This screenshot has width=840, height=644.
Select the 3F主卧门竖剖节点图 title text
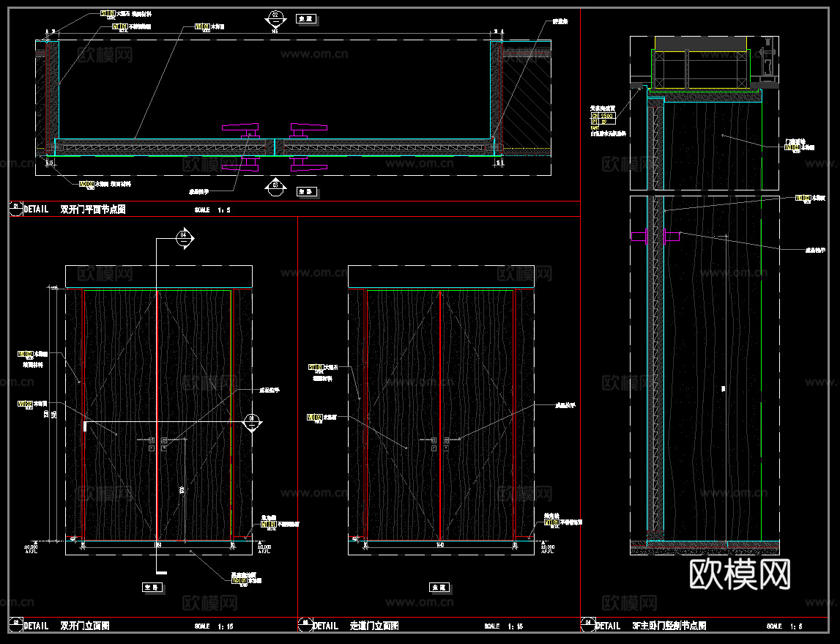(669, 626)
